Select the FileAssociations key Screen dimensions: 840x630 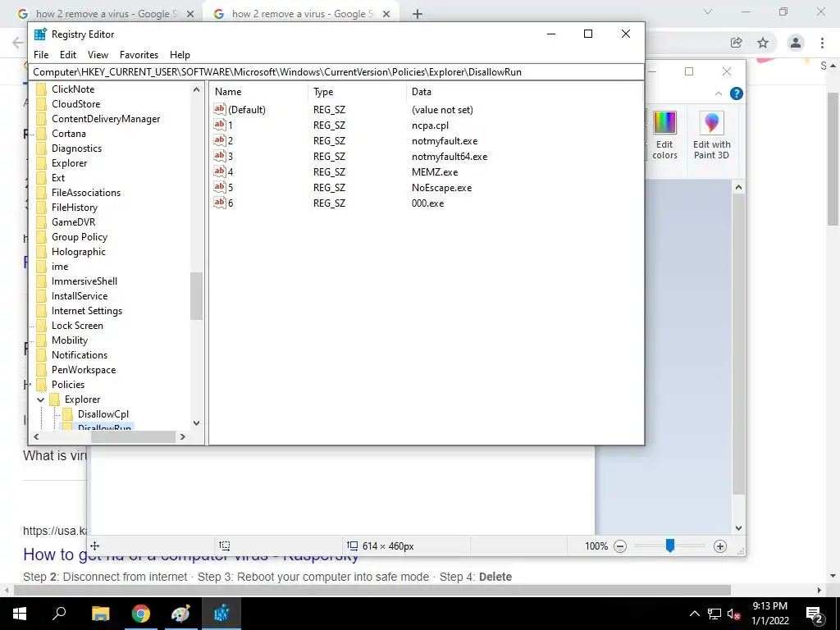coord(85,192)
